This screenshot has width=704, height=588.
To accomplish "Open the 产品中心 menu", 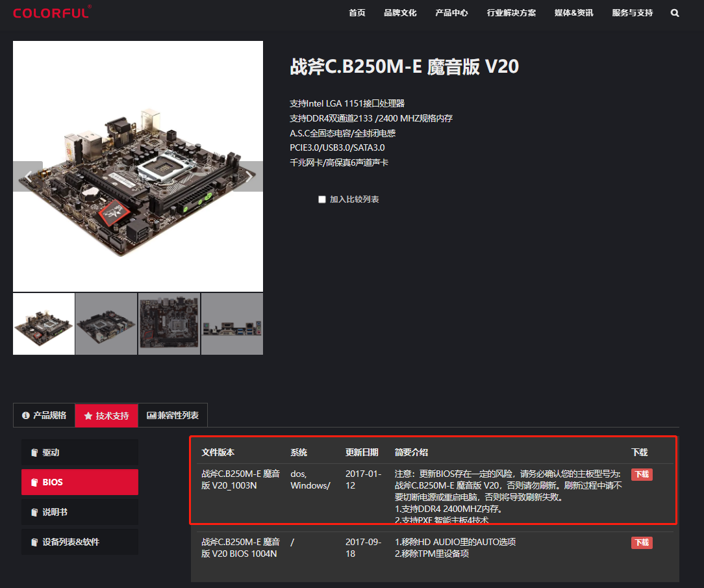I will tap(451, 13).
